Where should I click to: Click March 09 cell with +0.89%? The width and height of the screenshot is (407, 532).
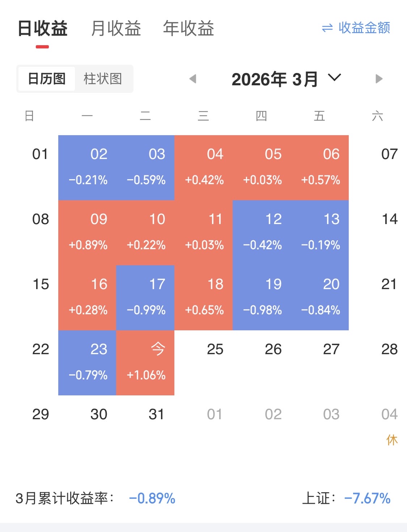point(87,232)
